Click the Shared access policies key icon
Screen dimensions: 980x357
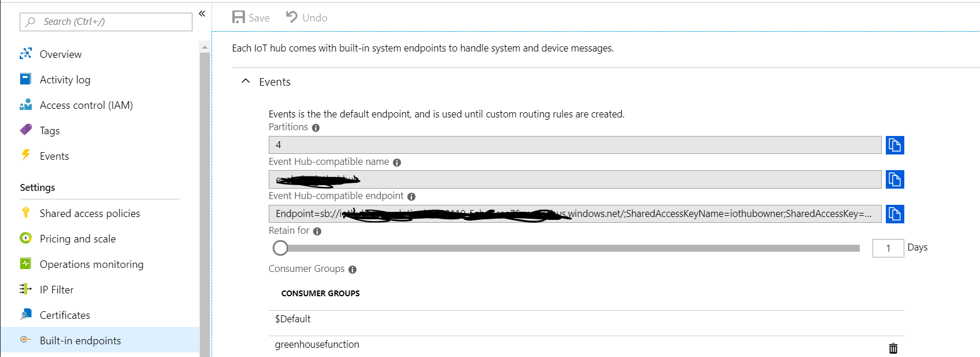point(25,212)
